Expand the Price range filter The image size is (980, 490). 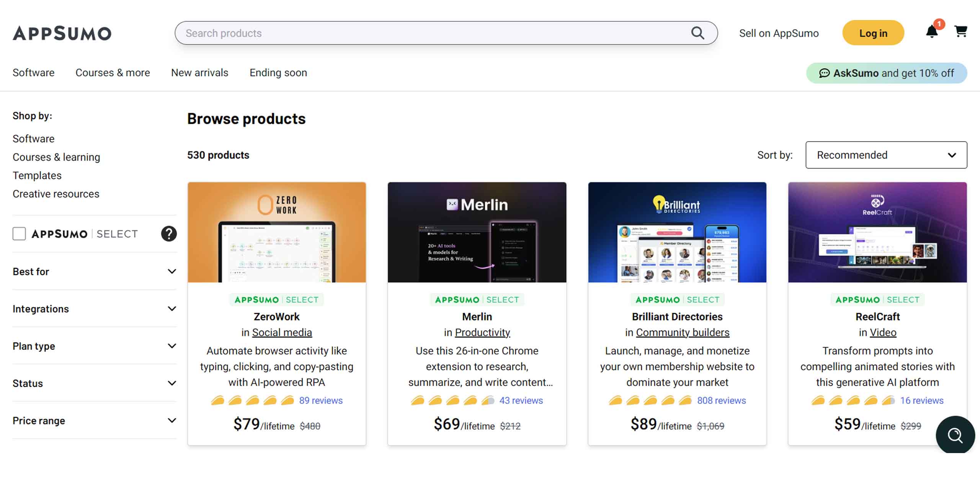[94, 420]
